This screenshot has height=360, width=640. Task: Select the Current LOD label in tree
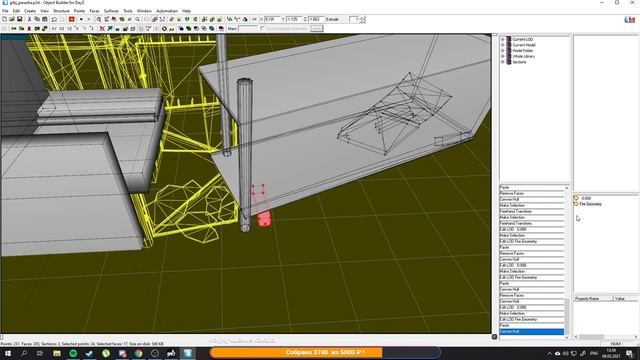pos(523,40)
